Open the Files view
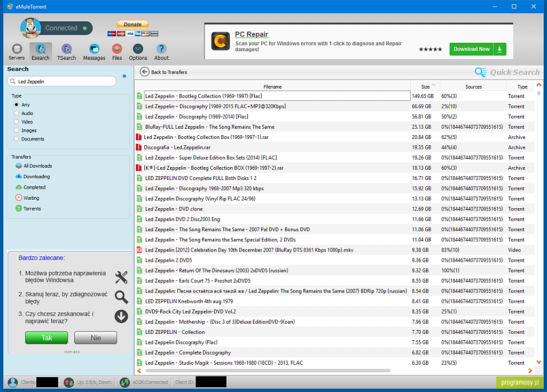Image resolution: width=547 pixels, height=392 pixels. click(117, 52)
